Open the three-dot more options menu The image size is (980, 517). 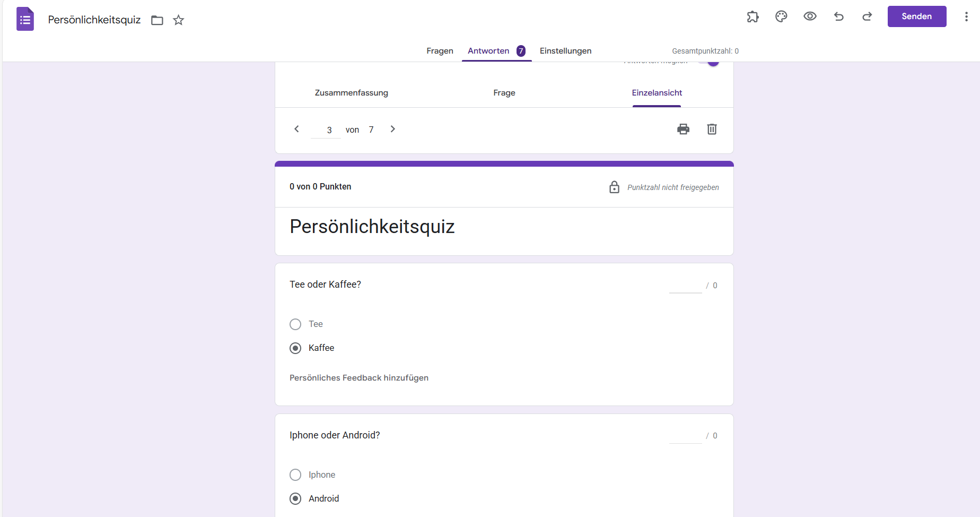966,16
